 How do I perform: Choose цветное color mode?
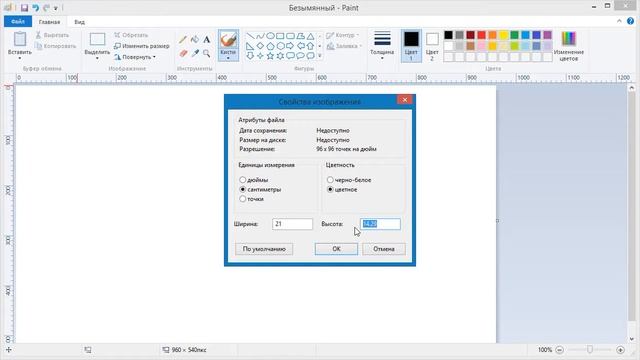(x=330, y=189)
